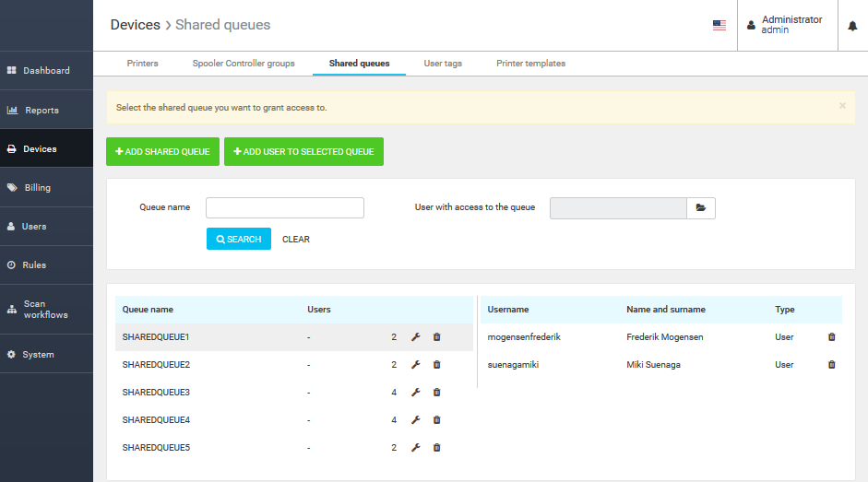Screen dimensions: 868x482
Task: Switch to the Printers tab
Action: [x=142, y=64]
